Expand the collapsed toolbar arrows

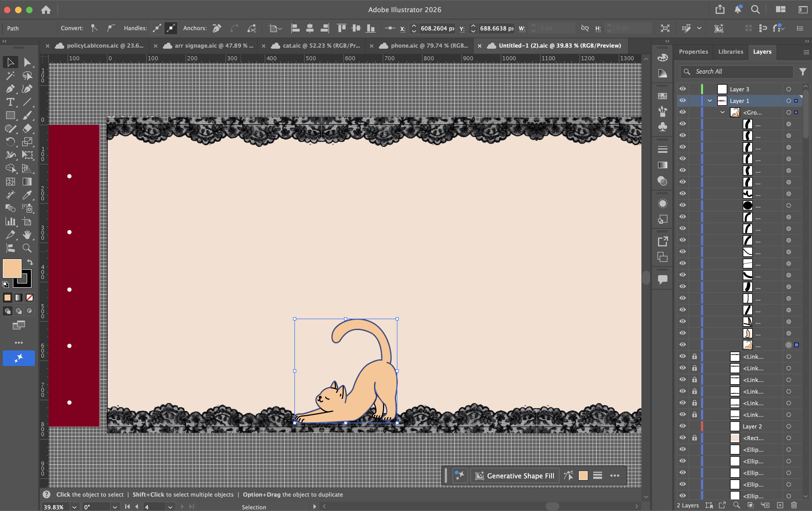[4, 41]
